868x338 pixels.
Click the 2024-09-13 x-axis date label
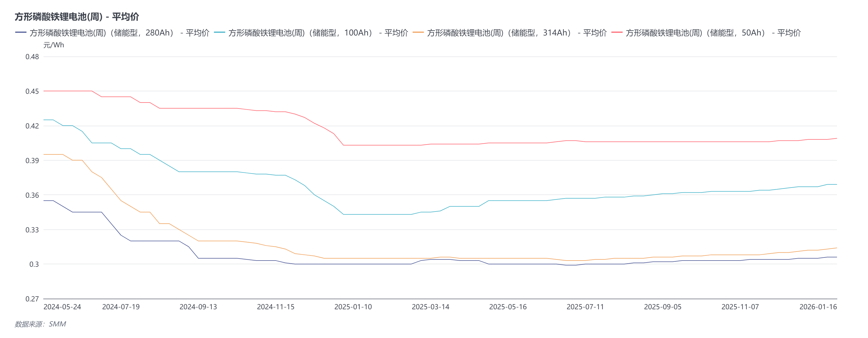(198, 307)
